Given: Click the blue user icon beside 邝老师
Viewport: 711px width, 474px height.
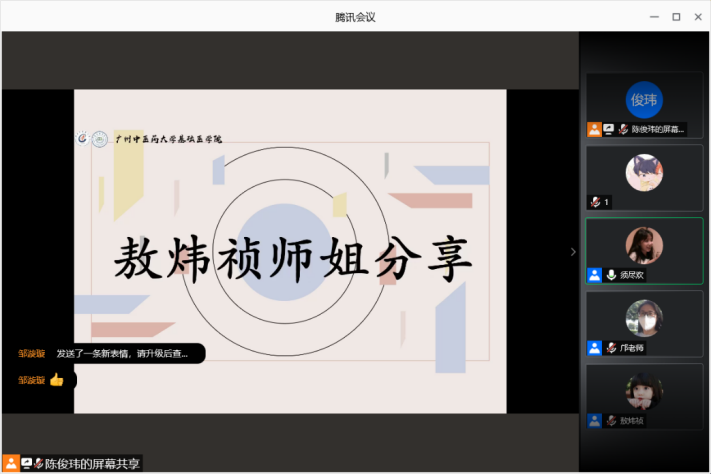Looking at the screenshot, I should 595,347.
